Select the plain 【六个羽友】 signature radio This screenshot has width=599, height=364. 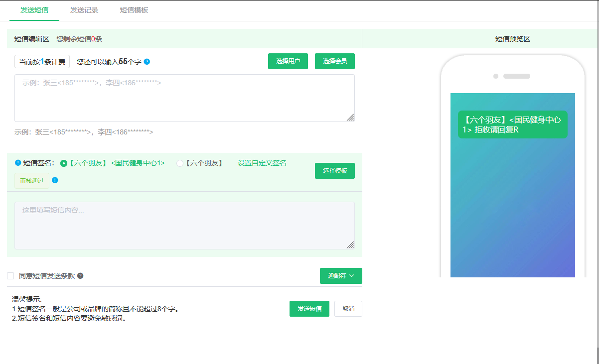pos(179,163)
